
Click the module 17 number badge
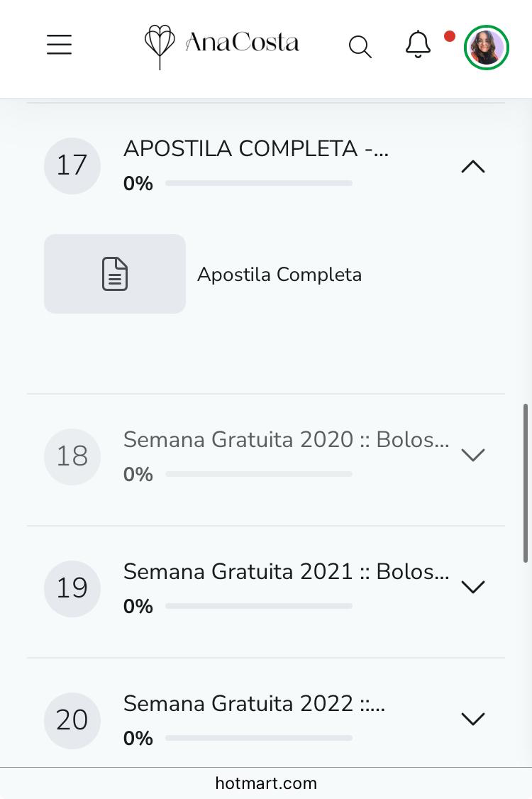coord(72,165)
